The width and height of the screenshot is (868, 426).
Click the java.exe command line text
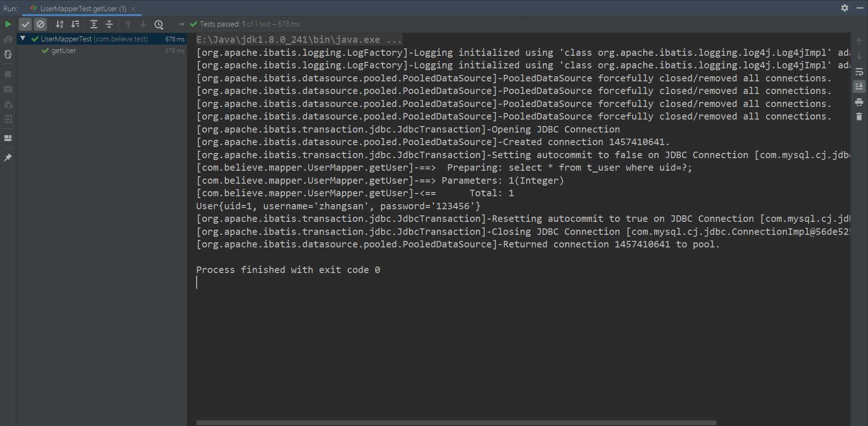[x=299, y=40]
